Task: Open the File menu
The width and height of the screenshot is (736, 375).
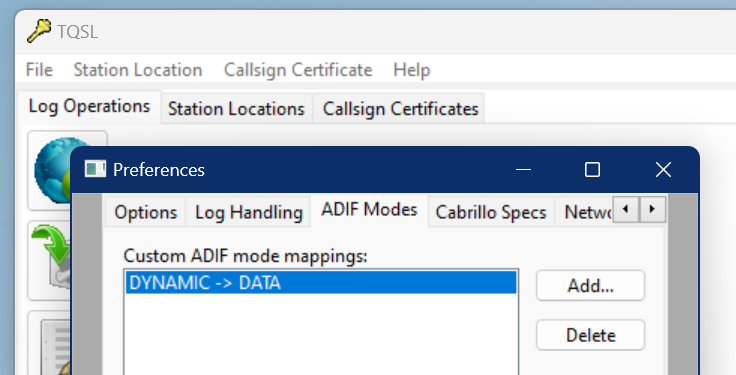Action: (39, 70)
